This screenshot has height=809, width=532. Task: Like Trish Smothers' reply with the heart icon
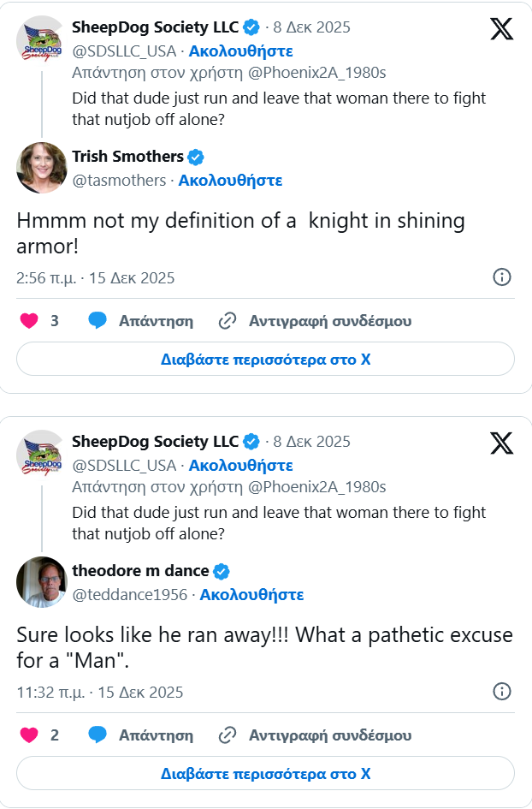pos(29,321)
